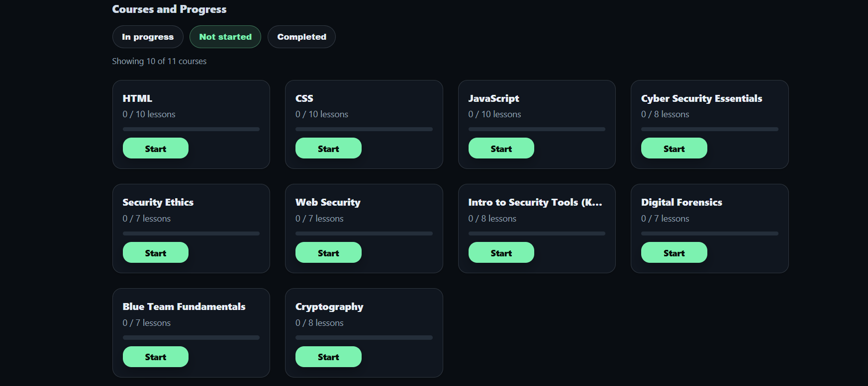Click the Cryptography progress bar
This screenshot has height=386, width=868.
(364, 338)
